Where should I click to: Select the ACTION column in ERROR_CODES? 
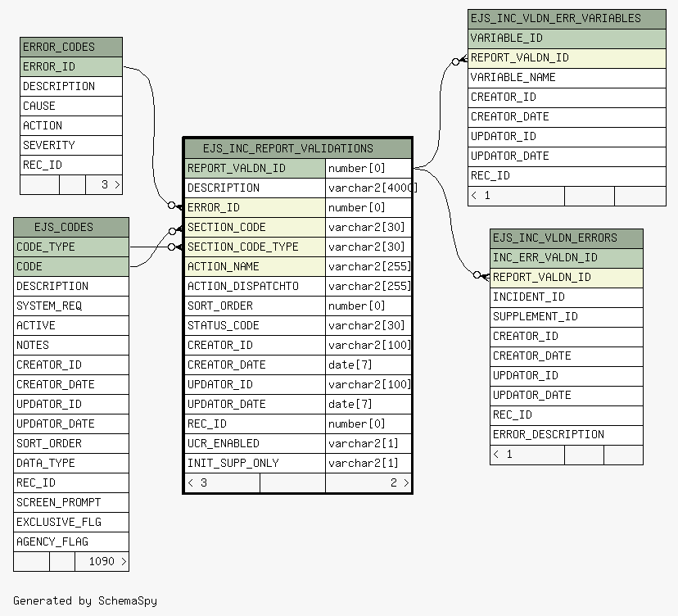[x=71, y=125]
